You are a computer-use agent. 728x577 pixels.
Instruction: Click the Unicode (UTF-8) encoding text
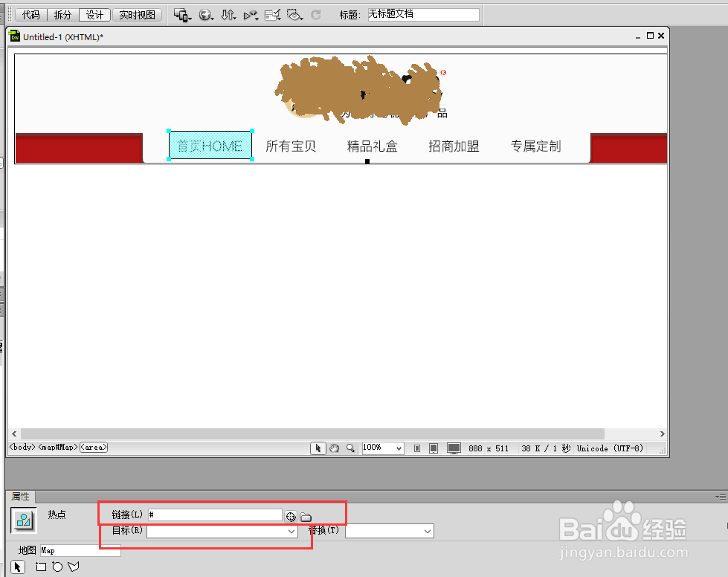(x=610, y=448)
